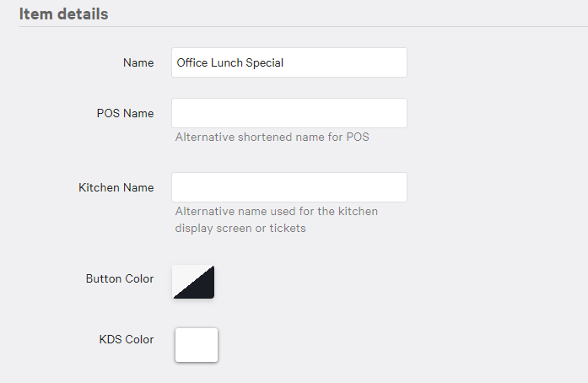Click the word "Office" in Name field
This screenshot has width=588, height=383.
click(x=192, y=62)
